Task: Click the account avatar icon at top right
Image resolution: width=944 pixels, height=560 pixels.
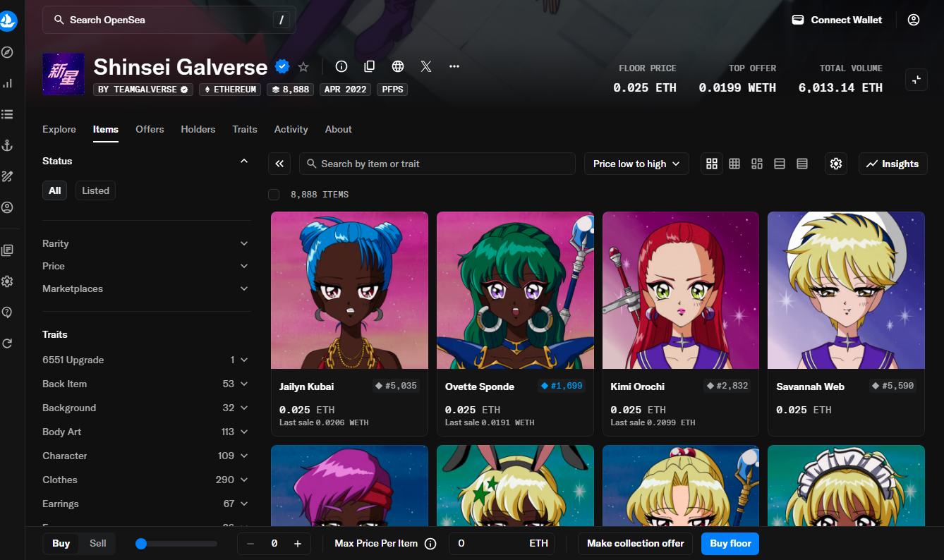Action: click(x=914, y=20)
